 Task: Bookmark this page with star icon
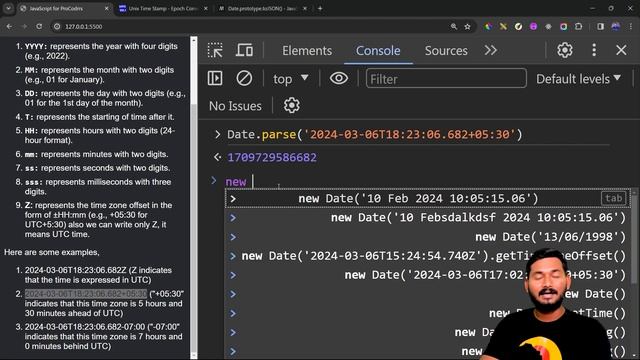click(x=467, y=27)
